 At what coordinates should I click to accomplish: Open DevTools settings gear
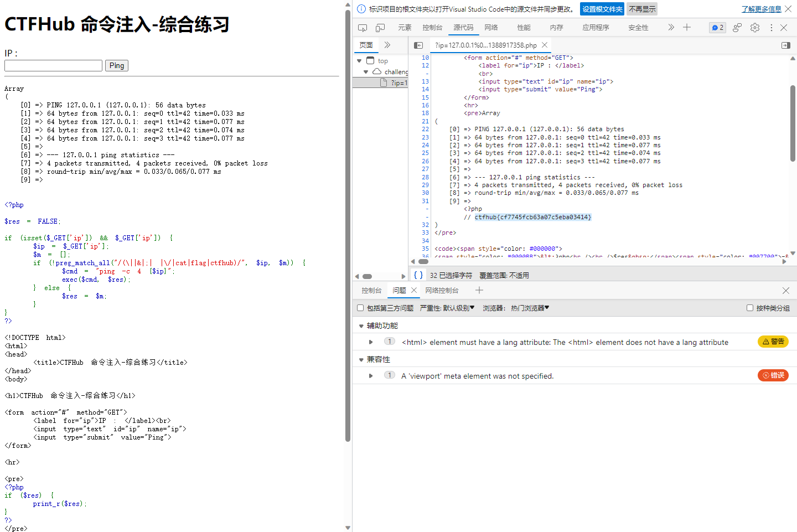(x=755, y=27)
